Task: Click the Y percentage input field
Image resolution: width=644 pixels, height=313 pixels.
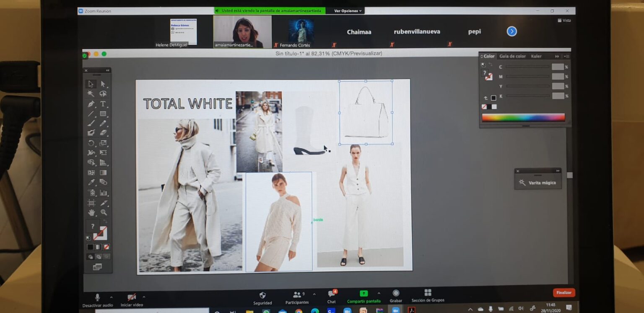Action: [x=558, y=86]
